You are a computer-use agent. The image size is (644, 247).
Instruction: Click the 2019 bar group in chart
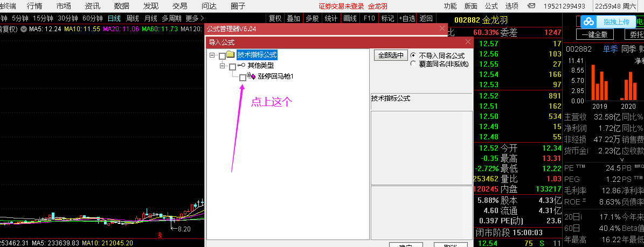click(599, 82)
